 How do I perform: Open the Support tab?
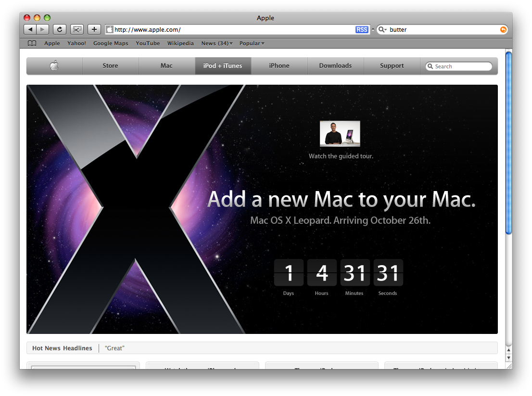pyautogui.click(x=392, y=66)
